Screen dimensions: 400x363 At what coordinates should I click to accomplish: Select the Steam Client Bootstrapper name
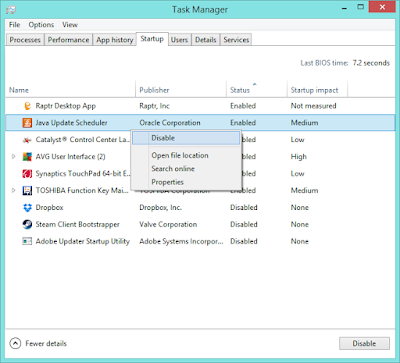pyautogui.click(x=77, y=224)
